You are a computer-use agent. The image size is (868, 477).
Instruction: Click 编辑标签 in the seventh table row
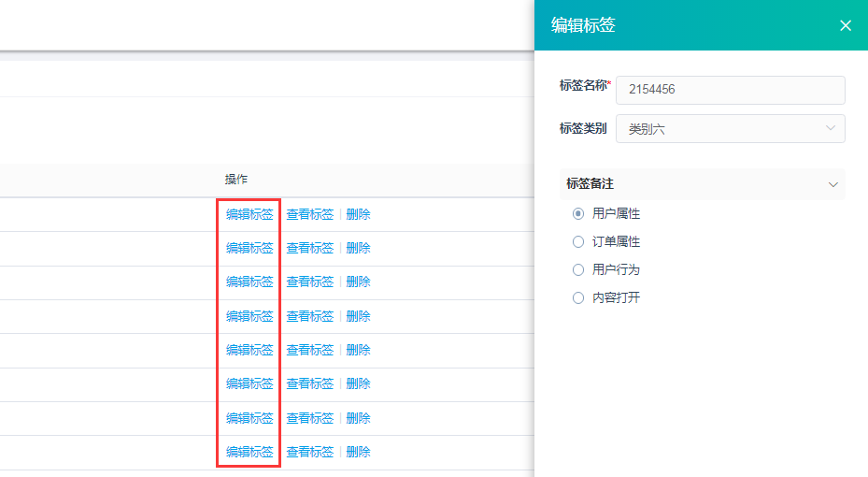click(249, 418)
